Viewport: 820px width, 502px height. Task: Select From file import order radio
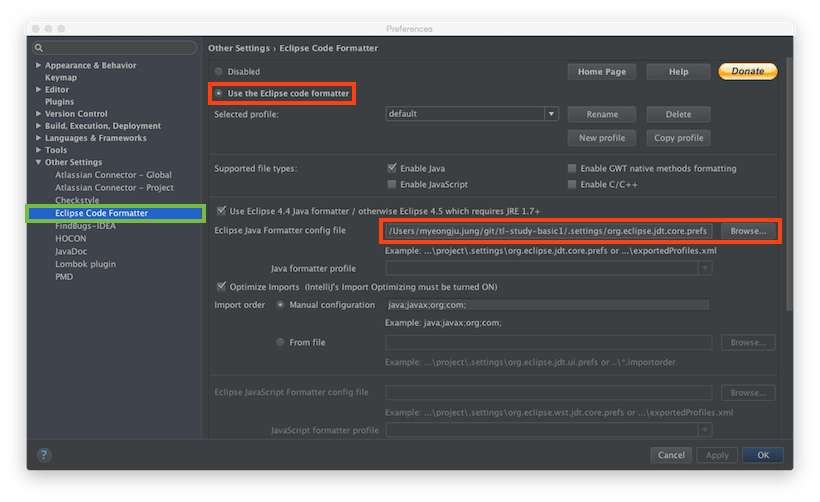(280, 342)
